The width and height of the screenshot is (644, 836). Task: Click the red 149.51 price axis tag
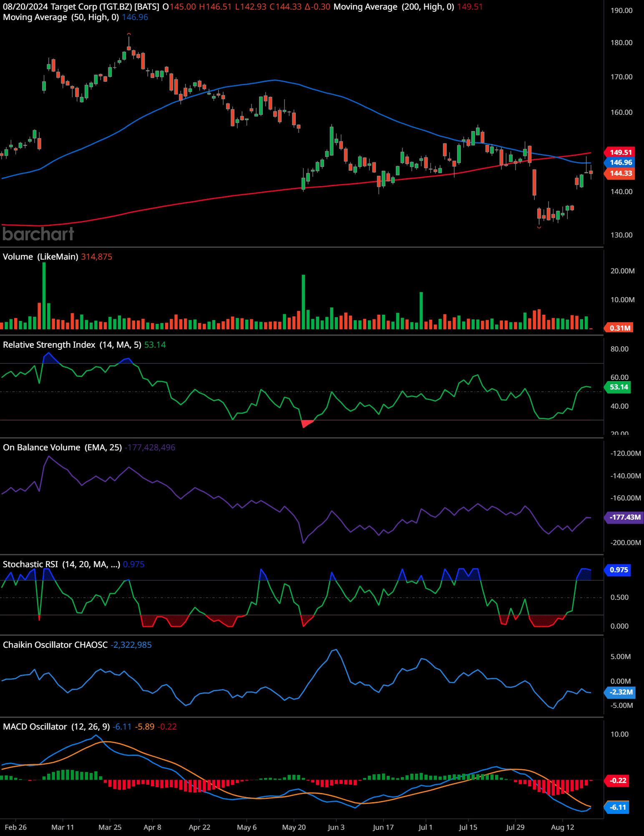click(620, 152)
